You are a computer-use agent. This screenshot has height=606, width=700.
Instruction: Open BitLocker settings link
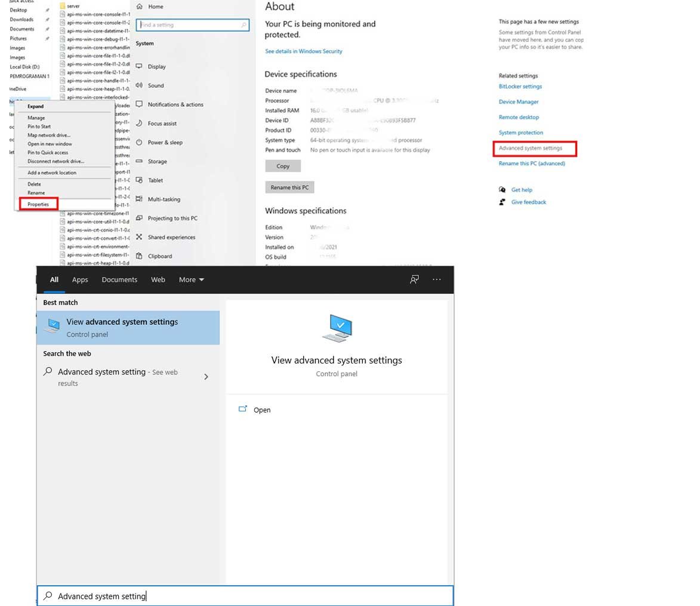(x=520, y=86)
